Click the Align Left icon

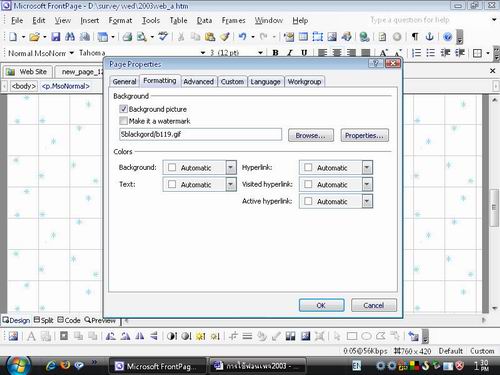[x=322, y=53]
